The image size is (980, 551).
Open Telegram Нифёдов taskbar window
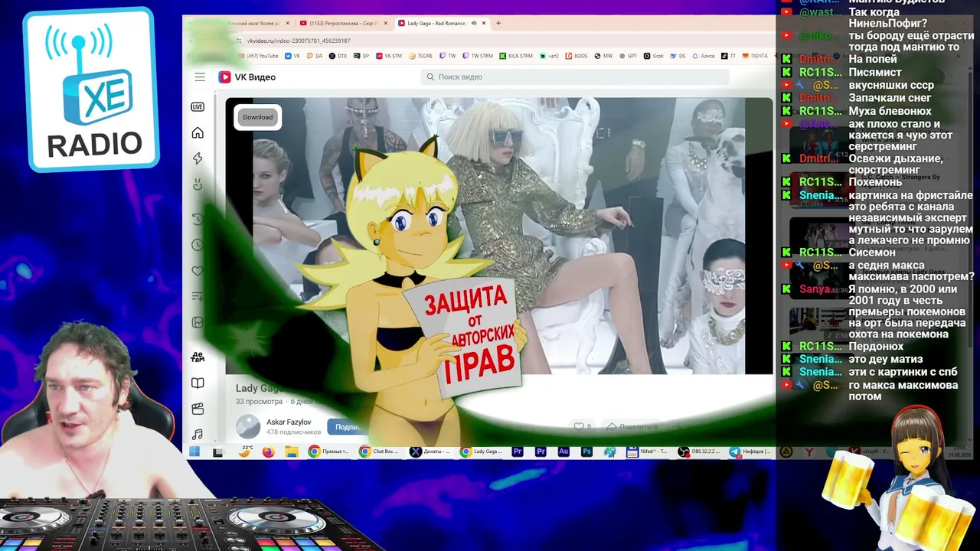point(750,452)
